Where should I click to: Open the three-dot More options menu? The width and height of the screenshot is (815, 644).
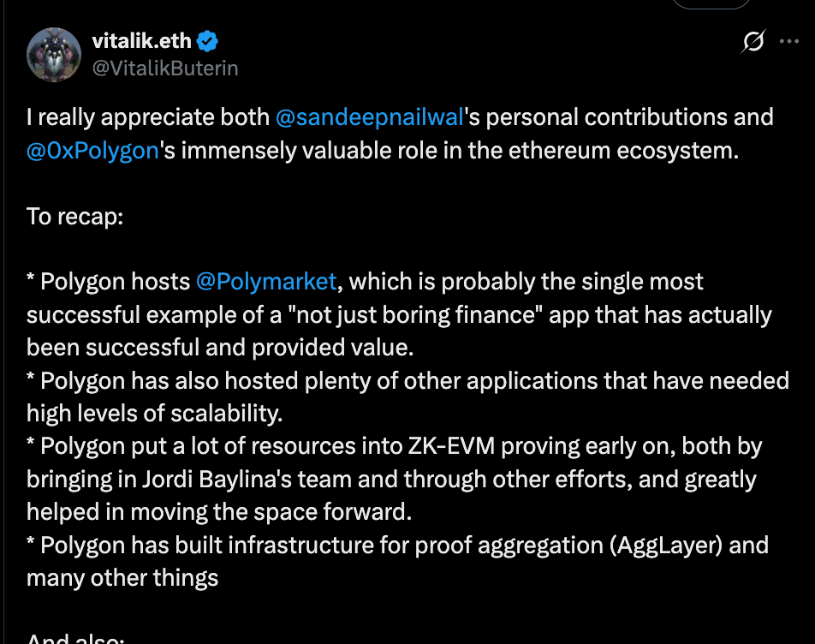click(789, 41)
